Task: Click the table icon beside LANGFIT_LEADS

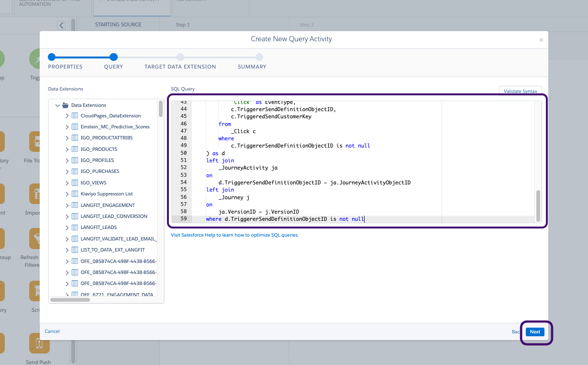Action: [x=76, y=227]
